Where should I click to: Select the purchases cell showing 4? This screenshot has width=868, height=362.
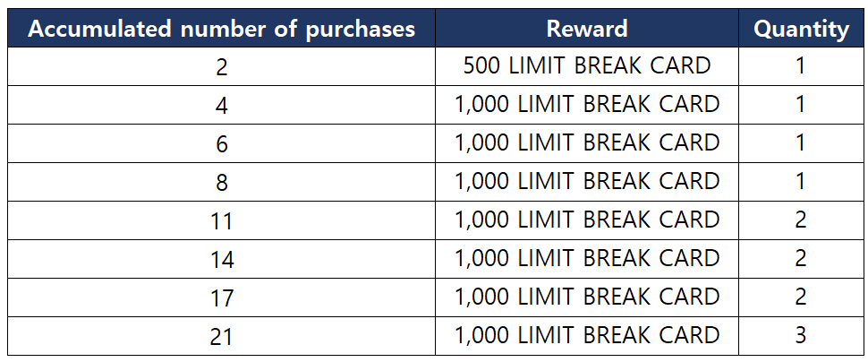click(x=222, y=105)
